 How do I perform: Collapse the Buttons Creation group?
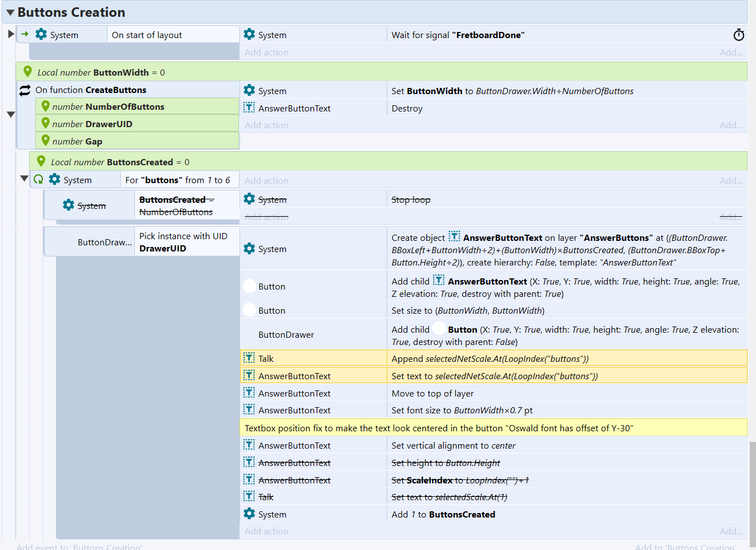[10, 12]
